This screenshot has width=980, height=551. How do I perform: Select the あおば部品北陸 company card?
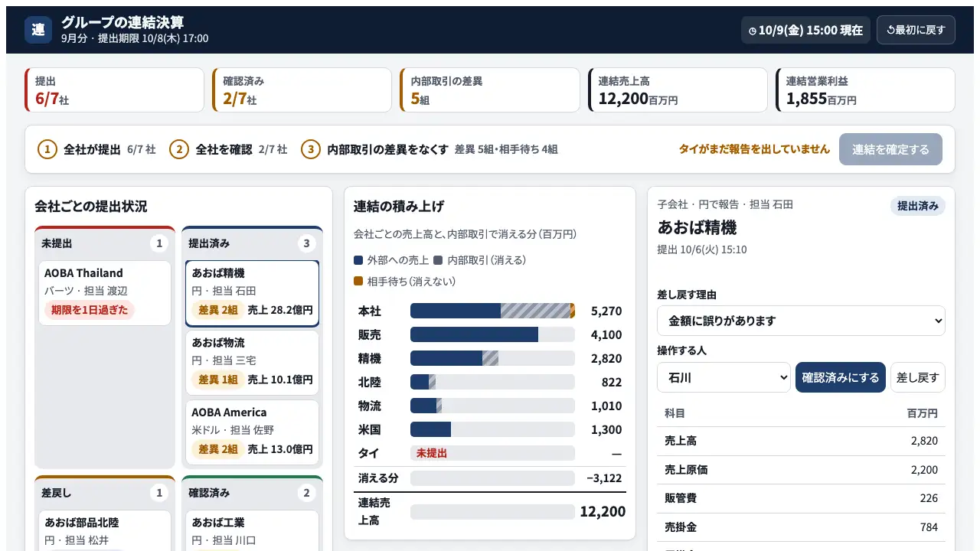click(x=105, y=530)
